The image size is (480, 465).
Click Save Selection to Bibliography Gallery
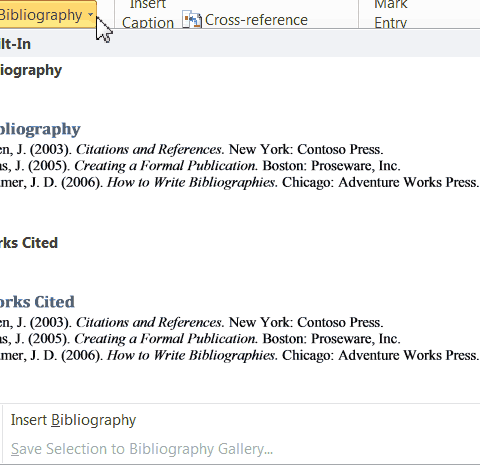(142, 449)
